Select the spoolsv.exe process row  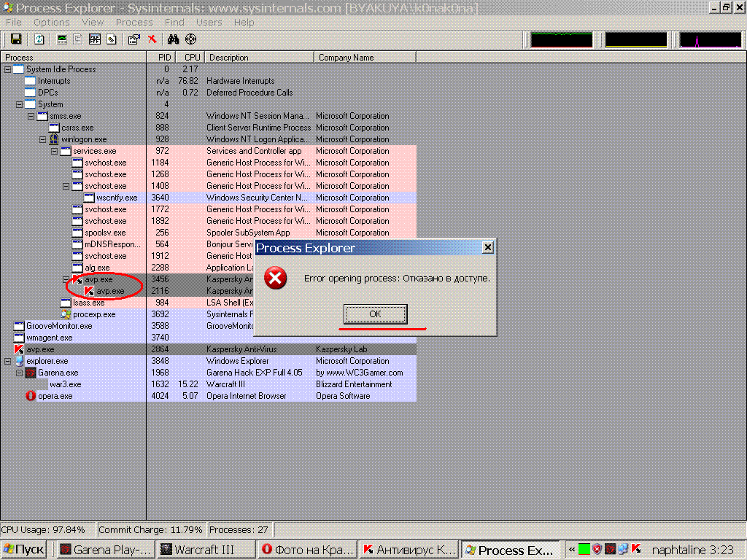coord(208,233)
